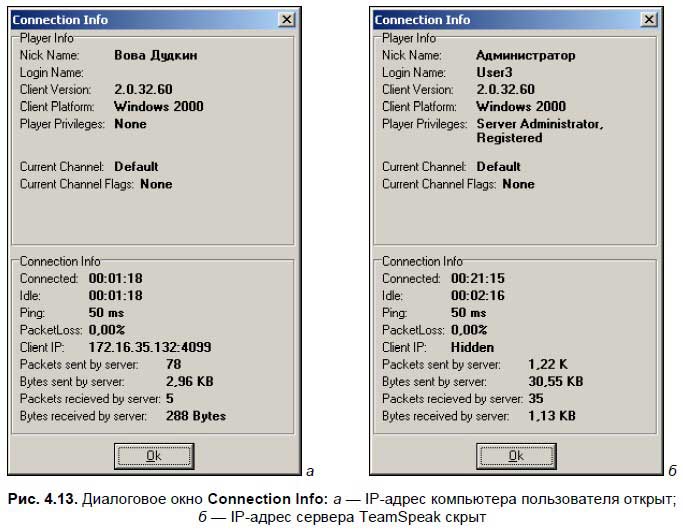This screenshot has width=683, height=530.
Task: Click the title bar of Администратор's dialog
Action: pyautogui.click(x=500, y=19)
